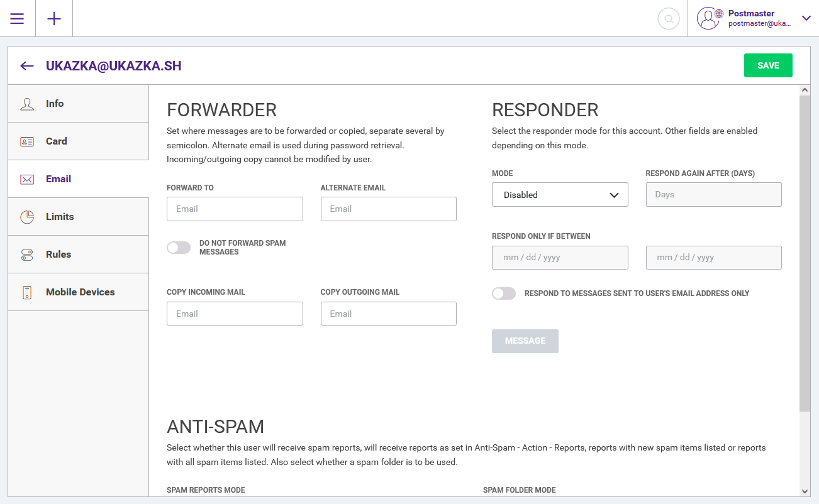Screen dimensions: 819x504
Task: Switch to the Rules tab
Action: (58, 255)
